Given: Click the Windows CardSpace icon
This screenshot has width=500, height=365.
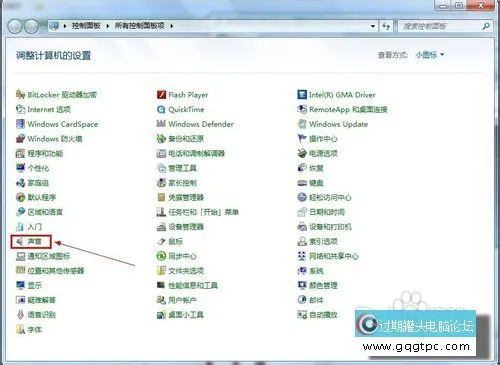Looking at the screenshot, I should (21, 124).
